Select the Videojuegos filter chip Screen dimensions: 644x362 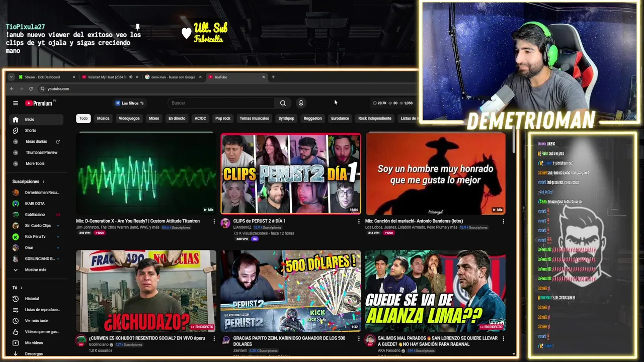coord(129,118)
